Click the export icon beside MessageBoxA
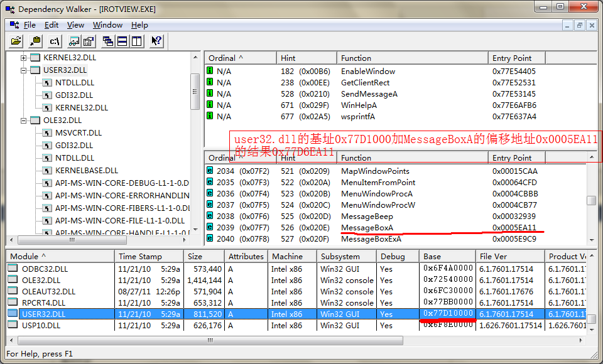This screenshot has height=364, width=603. pyautogui.click(x=210, y=227)
